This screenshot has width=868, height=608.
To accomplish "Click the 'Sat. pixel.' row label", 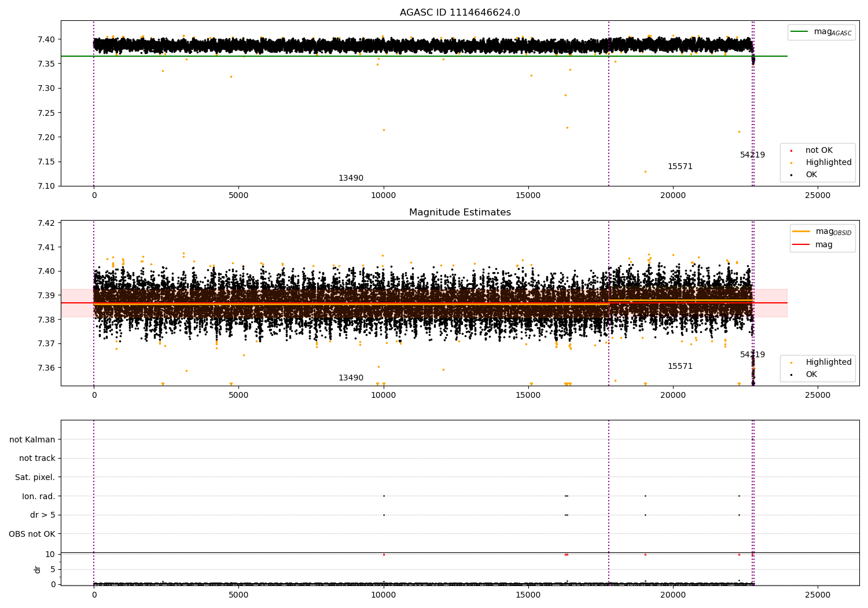I will point(35,477).
